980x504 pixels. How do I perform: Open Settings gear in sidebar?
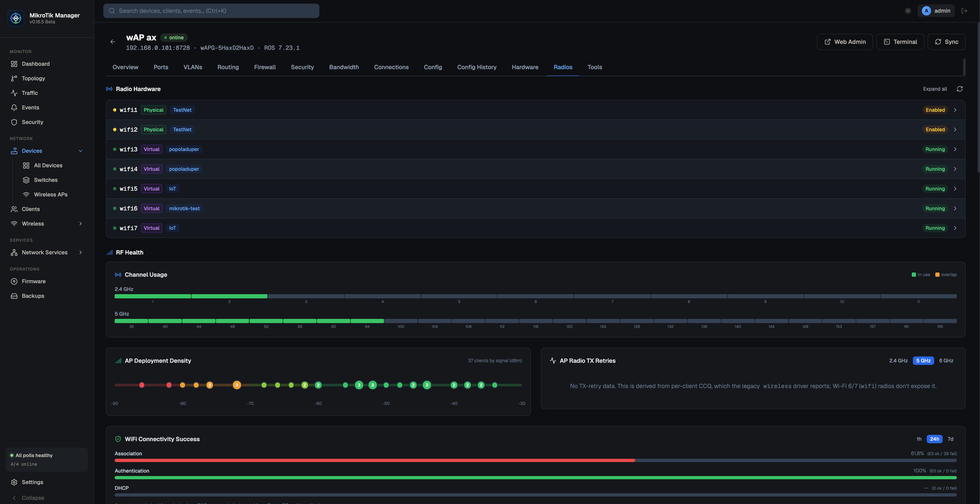coord(14,483)
